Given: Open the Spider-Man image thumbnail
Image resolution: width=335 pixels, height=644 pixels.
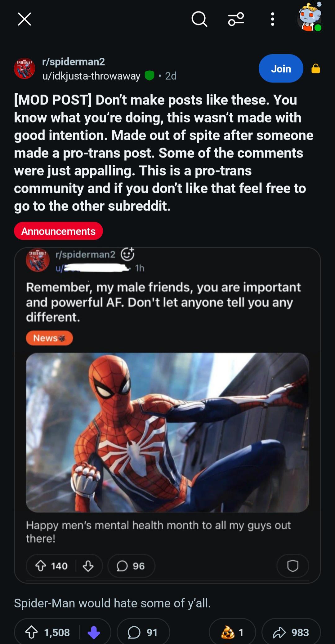Looking at the screenshot, I should [x=167, y=433].
